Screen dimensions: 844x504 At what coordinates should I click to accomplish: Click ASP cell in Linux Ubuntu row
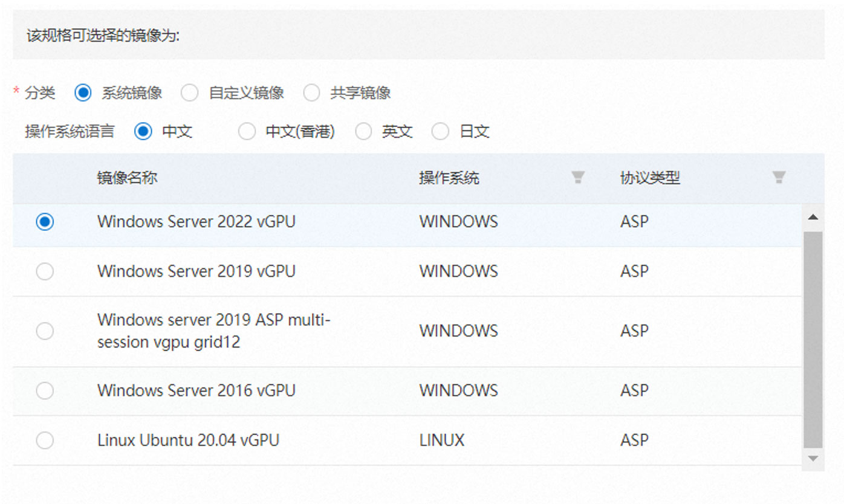coord(634,440)
